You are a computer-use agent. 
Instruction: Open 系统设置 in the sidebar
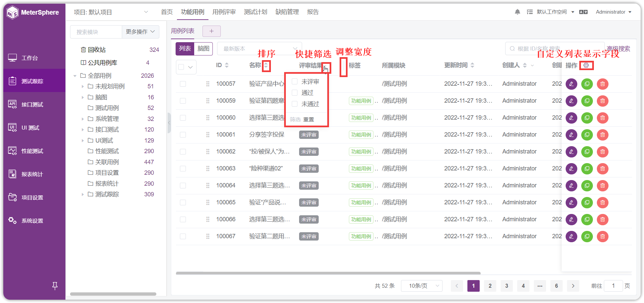34,221
